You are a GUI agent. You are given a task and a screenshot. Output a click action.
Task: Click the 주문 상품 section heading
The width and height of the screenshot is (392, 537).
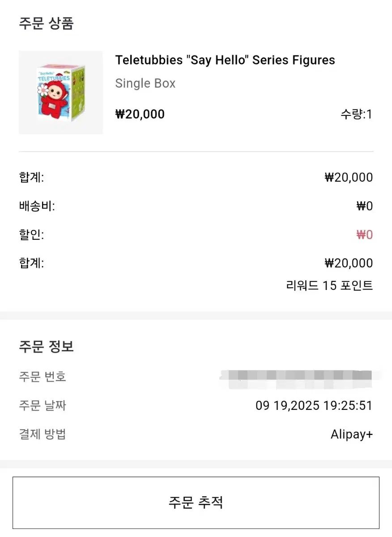(46, 23)
